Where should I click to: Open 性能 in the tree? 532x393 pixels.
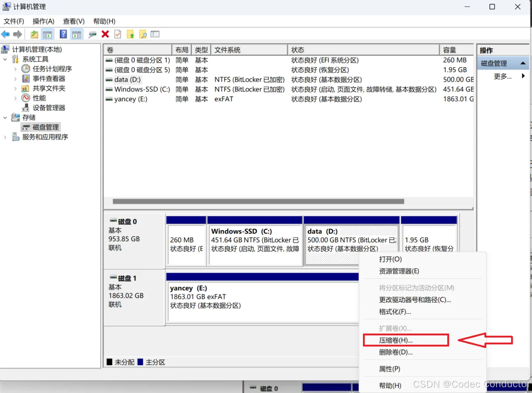pyautogui.click(x=39, y=98)
